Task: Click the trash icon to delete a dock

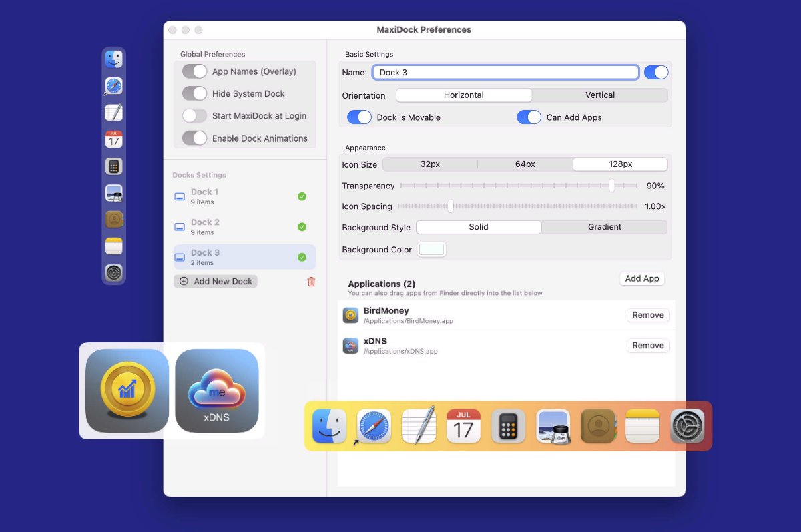Action: tap(311, 281)
